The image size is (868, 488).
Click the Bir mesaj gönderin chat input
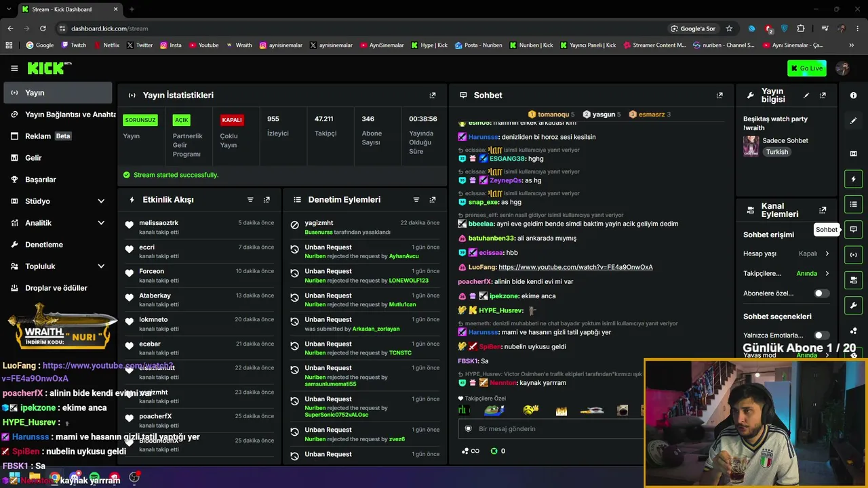551,429
